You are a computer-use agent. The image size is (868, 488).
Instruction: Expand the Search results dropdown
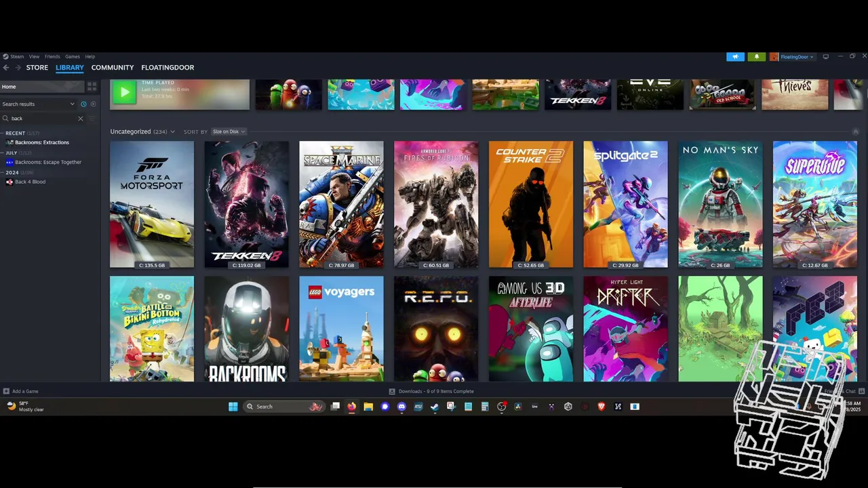38,104
